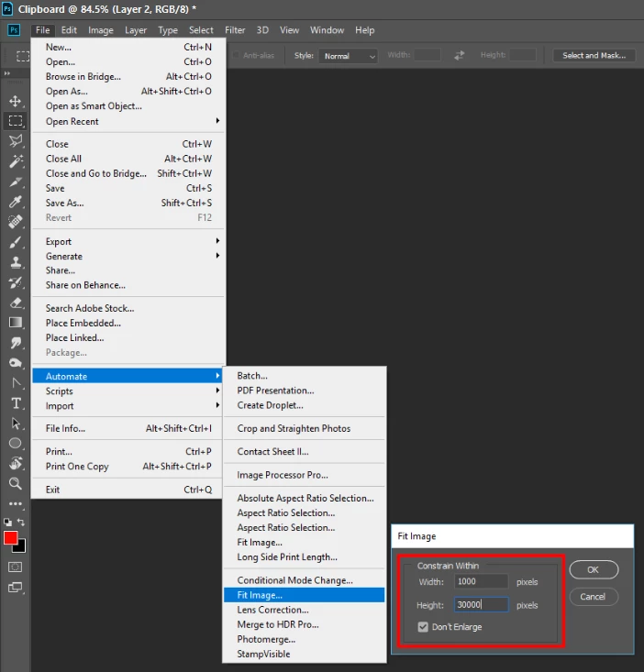Choose Lens Correction... item
The image size is (644, 672).
[305, 610]
